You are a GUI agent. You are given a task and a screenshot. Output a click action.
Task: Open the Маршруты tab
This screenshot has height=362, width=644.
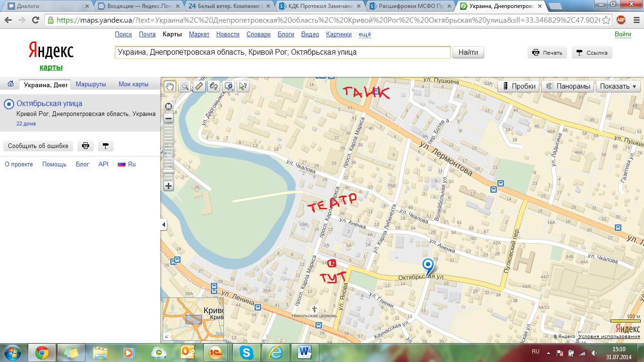[x=91, y=84]
